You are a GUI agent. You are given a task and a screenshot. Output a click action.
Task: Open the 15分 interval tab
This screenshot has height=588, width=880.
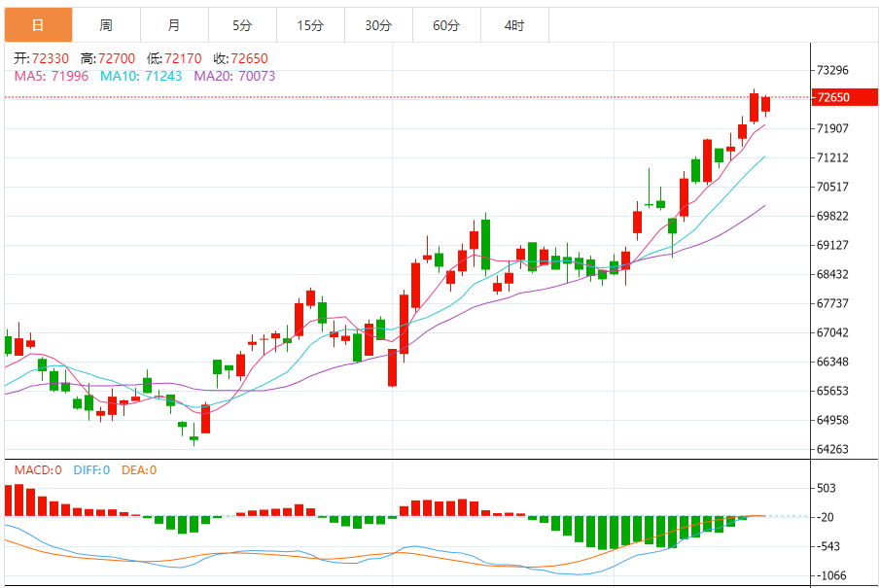tap(310, 25)
